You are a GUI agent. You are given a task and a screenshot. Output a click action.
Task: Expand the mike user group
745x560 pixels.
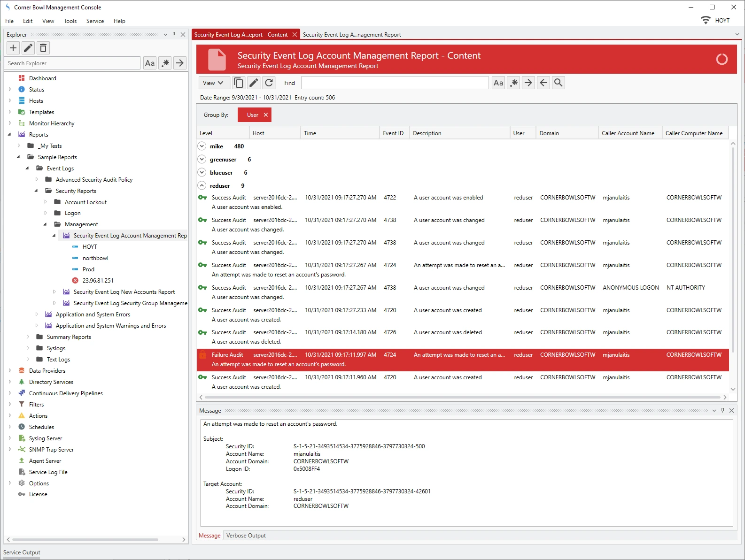tap(202, 146)
